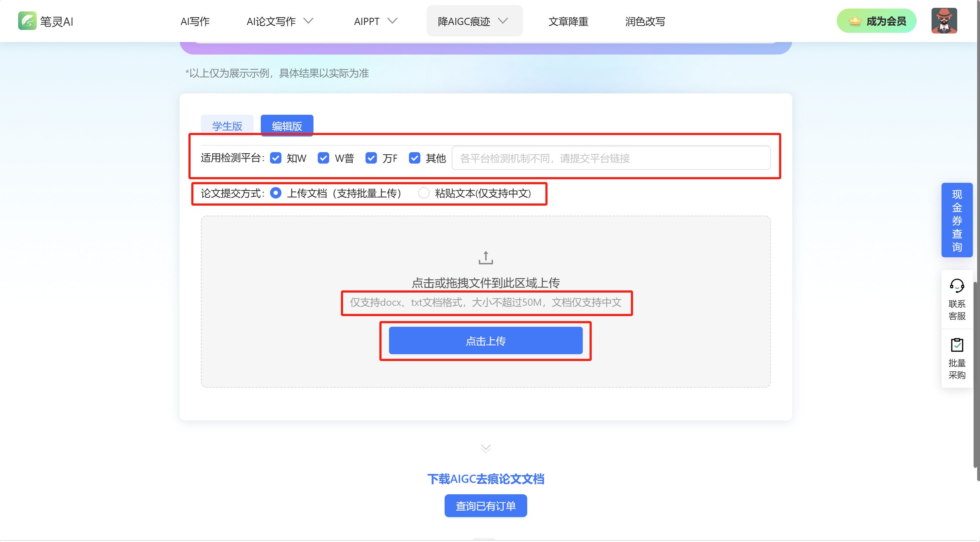Uncheck the 知W platform checkbox
This screenshot has height=542, width=980.
pyautogui.click(x=275, y=158)
